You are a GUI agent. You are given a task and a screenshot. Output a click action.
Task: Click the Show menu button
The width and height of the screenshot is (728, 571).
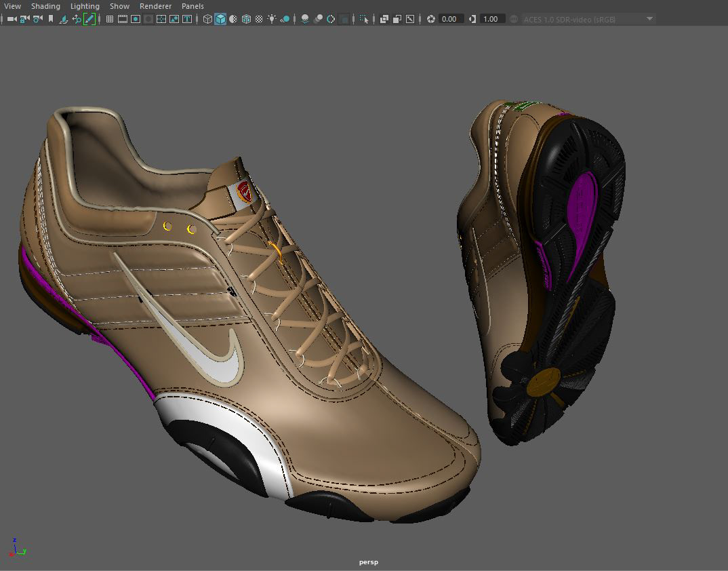click(x=119, y=6)
